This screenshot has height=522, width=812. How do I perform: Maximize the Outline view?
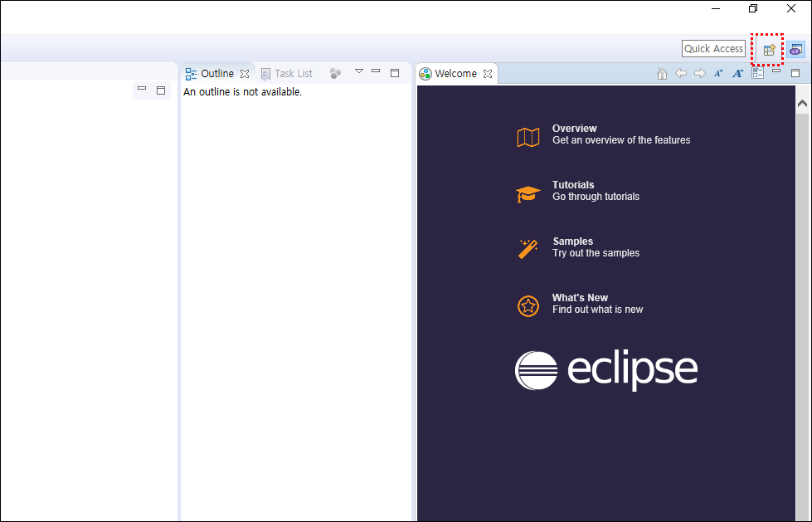coord(395,73)
